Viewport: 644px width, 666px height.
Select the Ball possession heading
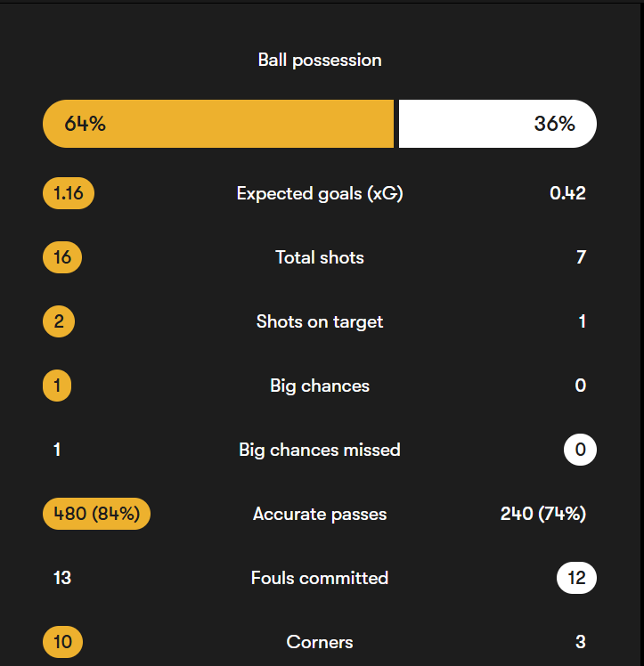click(320, 60)
